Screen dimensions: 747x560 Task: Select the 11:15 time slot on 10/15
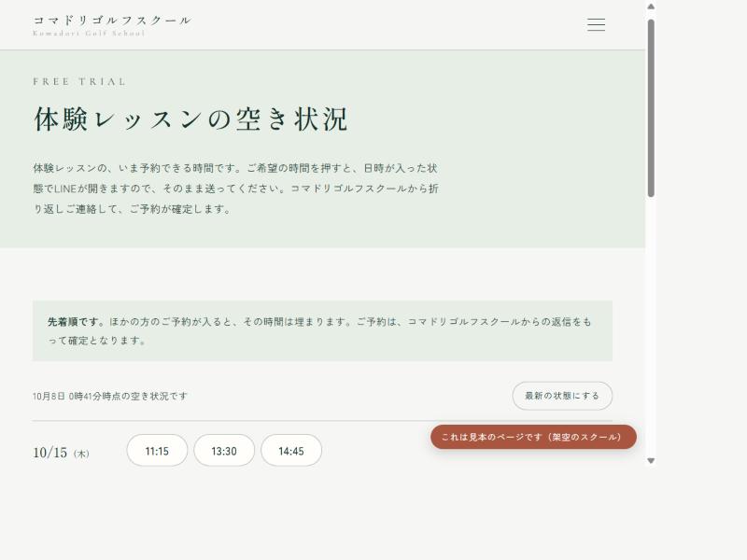point(157,451)
